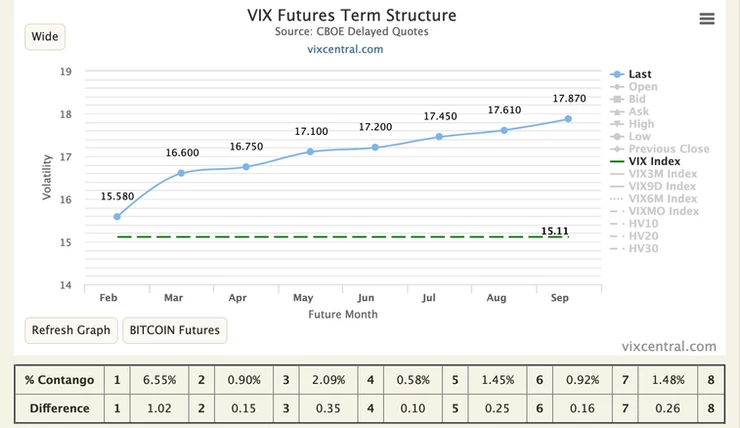Image resolution: width=740 pixels, height=428 pixels.
Task: Click the High legend marker icon
Action: (x=617, y=124)
